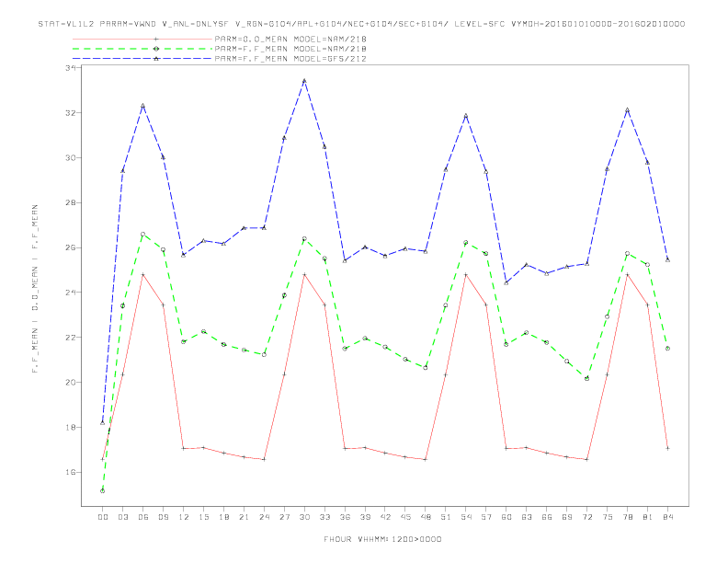The width and height of the screenshot is (728, 563).
Task: Select legend entry PARM=F.F_MEAN MODEL=GFS/212
Action: click(x=290, y=59)
